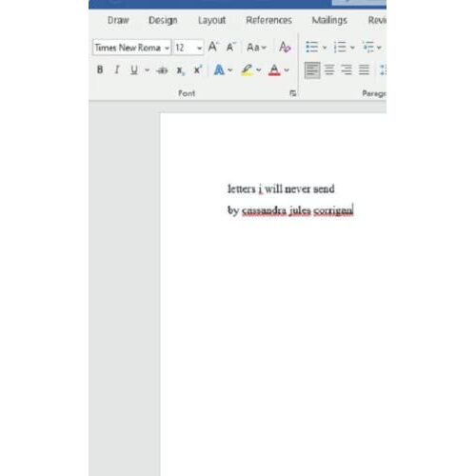This screenshot has height=476, width=476.
Task: Open the References tab
Action: pyautogui.click(x=268, y=20)
